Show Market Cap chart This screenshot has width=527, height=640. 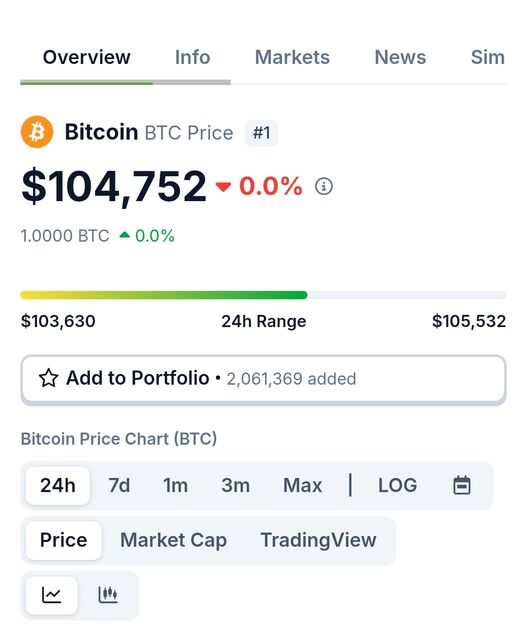[x=173, y=540]
